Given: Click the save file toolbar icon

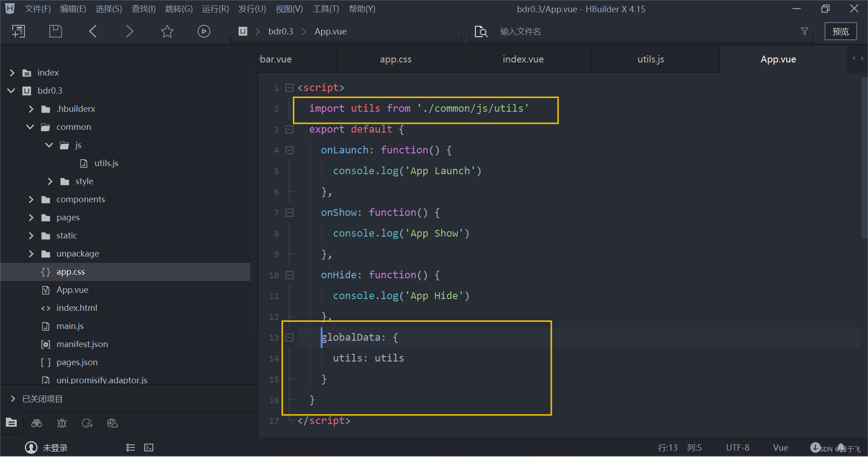Looking at the screenshot, I should pyautogui.click(x=55, y=31).
